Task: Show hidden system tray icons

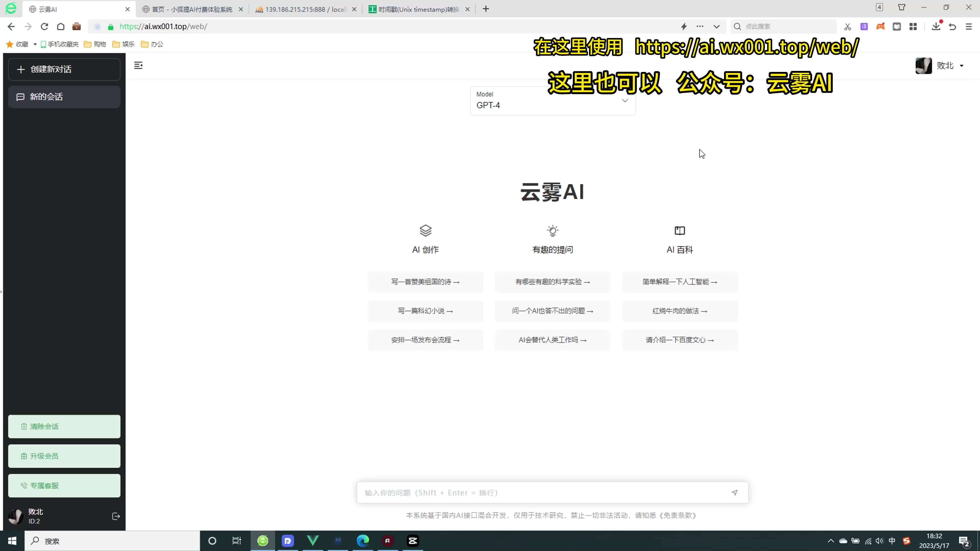Action: pyautogui.click(x=831, y=541)
